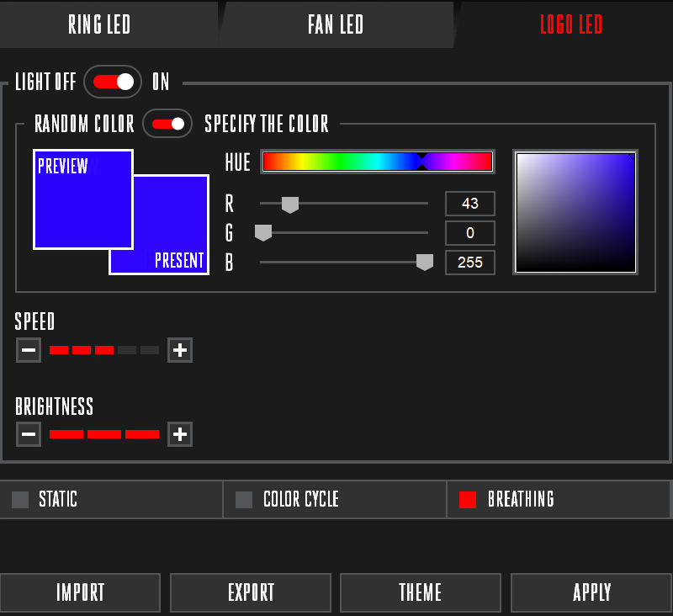673x616 pixels.
Task: Decrease speed with the minus button
Action: [29, 350]
